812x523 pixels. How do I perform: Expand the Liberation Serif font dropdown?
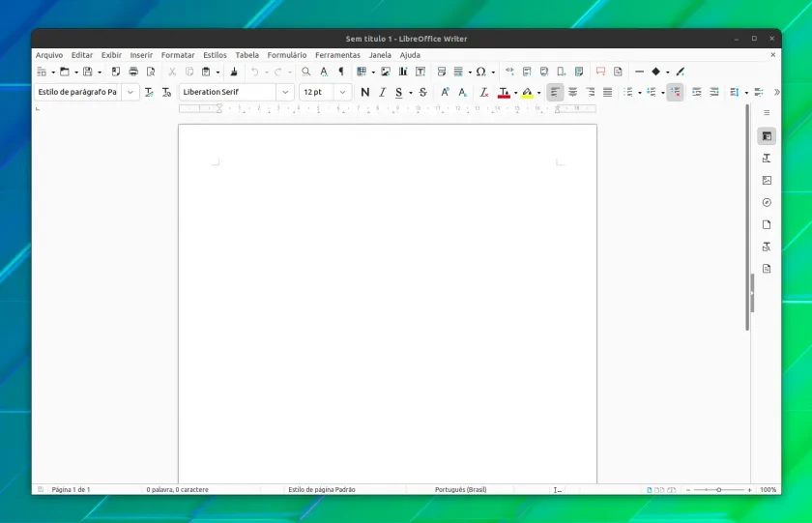click(x=285, y=92)
